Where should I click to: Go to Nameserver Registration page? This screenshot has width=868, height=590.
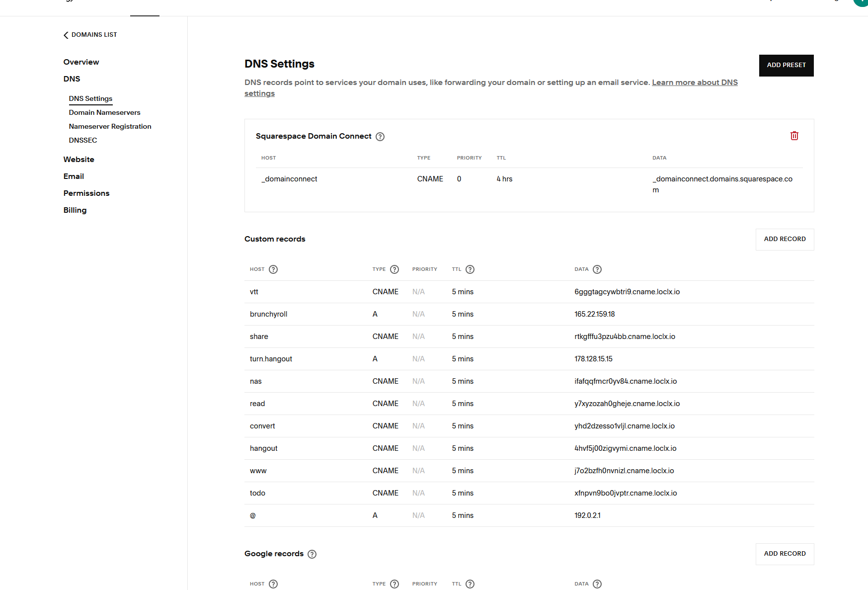[110, 127]
